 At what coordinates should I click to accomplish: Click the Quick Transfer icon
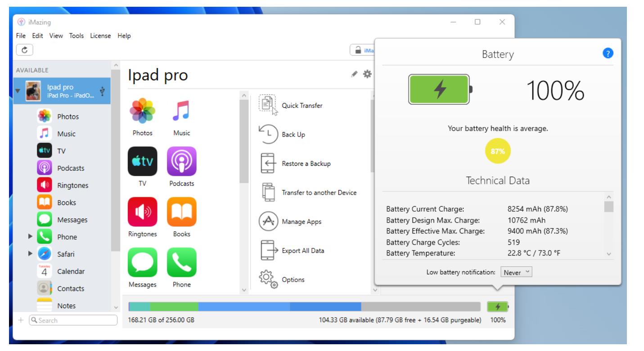(268, 105)
